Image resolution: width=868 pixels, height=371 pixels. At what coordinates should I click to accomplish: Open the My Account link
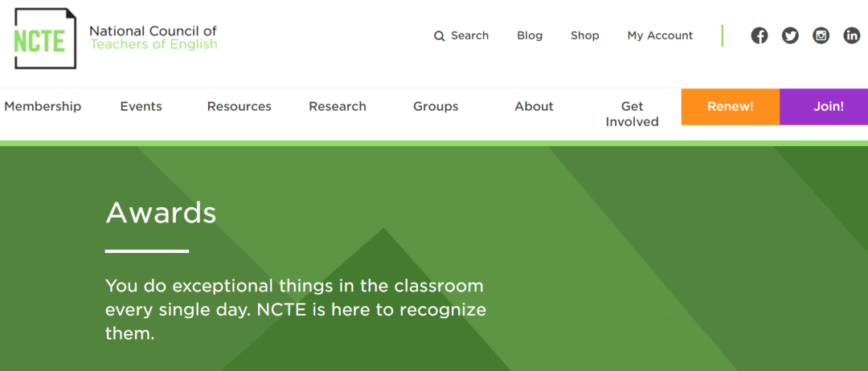(x=660, y=35)
